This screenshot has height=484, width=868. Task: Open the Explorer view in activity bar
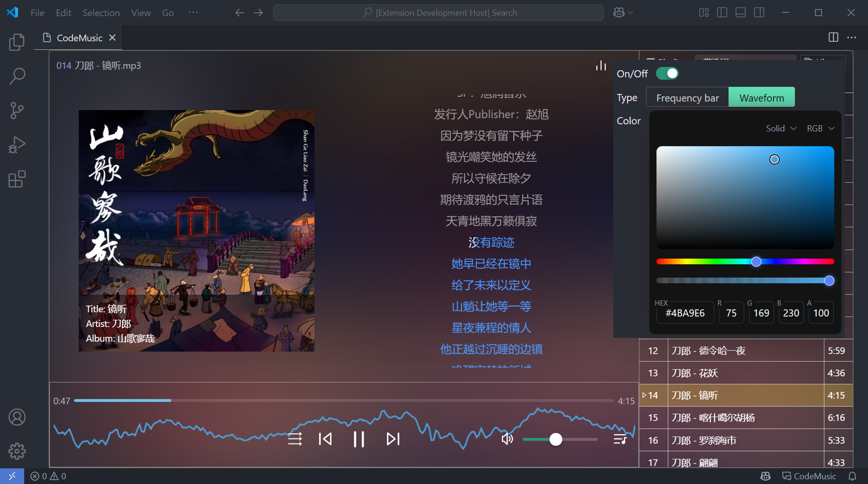[x=17, y=42]
